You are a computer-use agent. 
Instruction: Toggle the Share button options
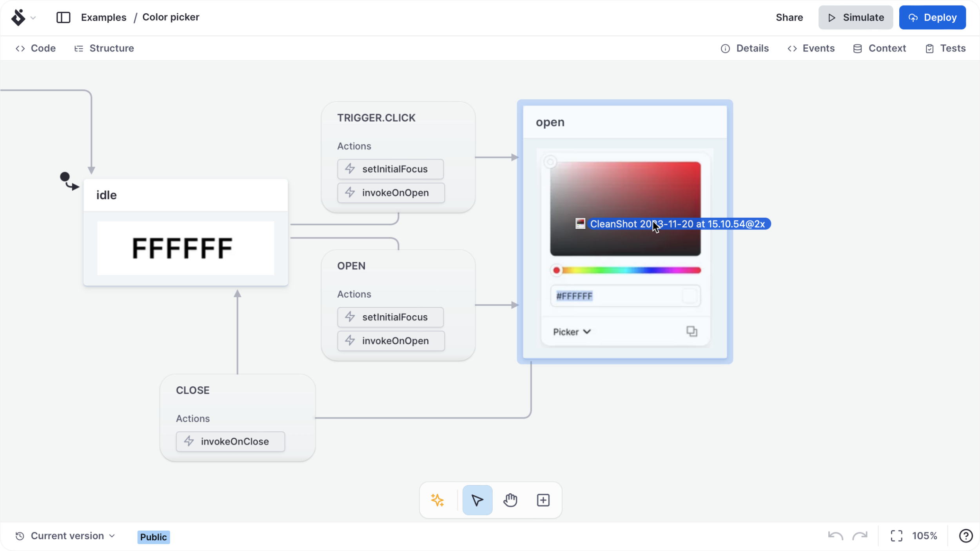click(x=789, y=18)
